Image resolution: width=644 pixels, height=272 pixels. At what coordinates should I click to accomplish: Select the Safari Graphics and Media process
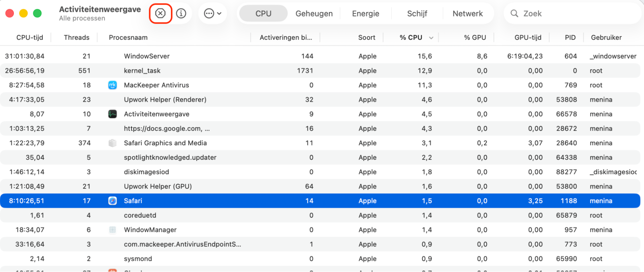click(x=165, y=143)
